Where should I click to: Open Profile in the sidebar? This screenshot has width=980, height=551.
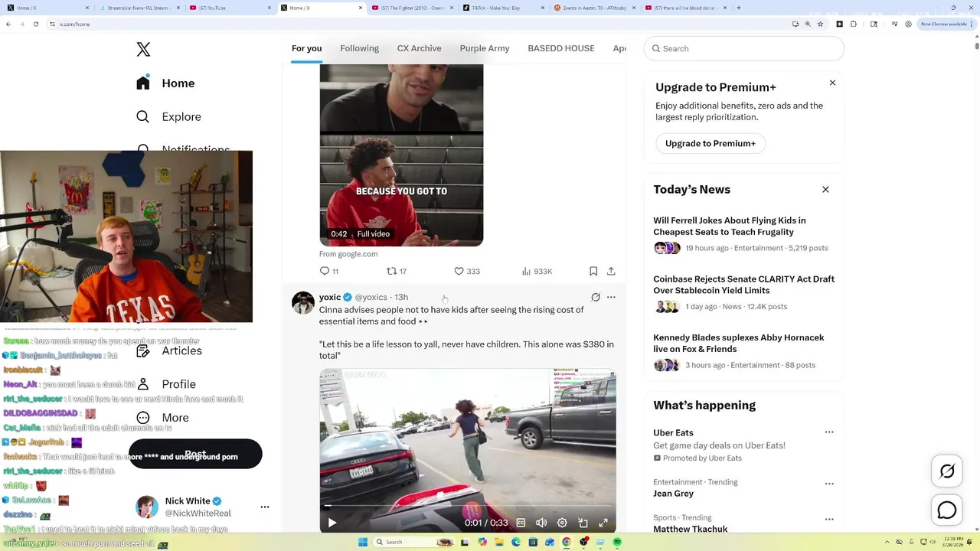pos(166,384)
